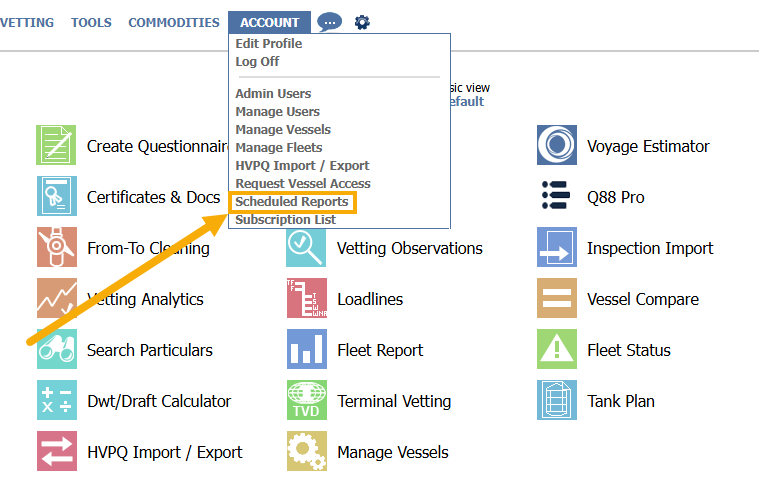Select Edit Profile menu entry
This screenshot has height=495, width=759.
(x=268, y=44)
